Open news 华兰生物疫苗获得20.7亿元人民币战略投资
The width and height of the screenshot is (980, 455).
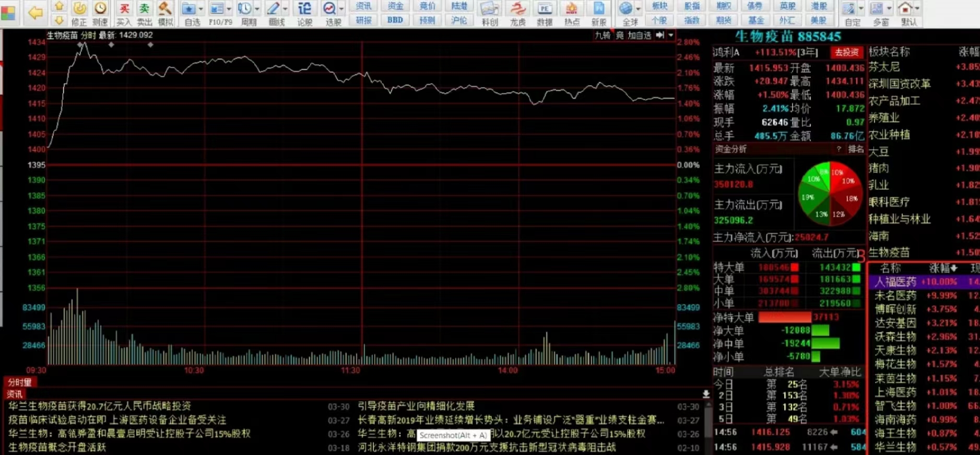pos(100,406)
